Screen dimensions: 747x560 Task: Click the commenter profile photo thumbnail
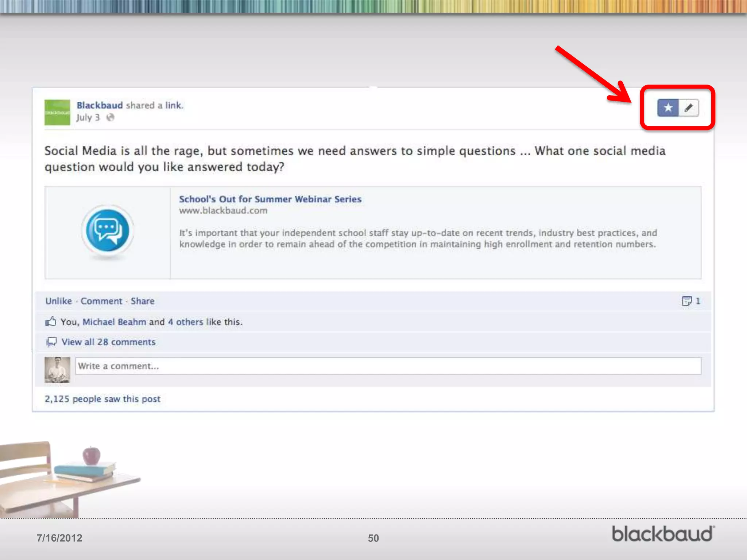[x=57, y=369]
